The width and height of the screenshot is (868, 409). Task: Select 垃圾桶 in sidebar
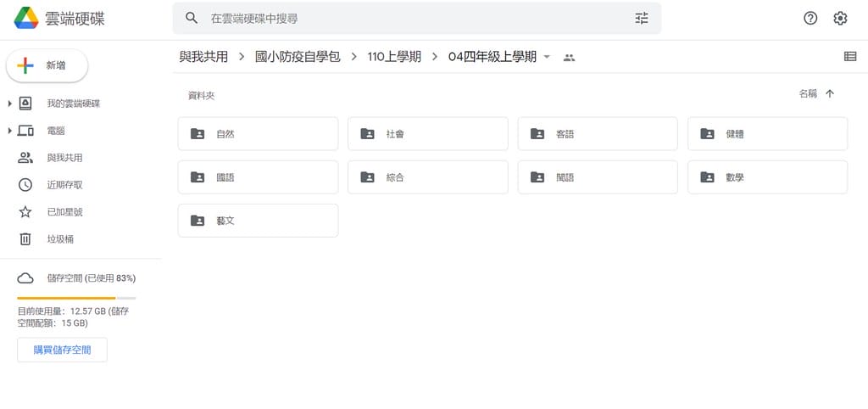(60, 239)
